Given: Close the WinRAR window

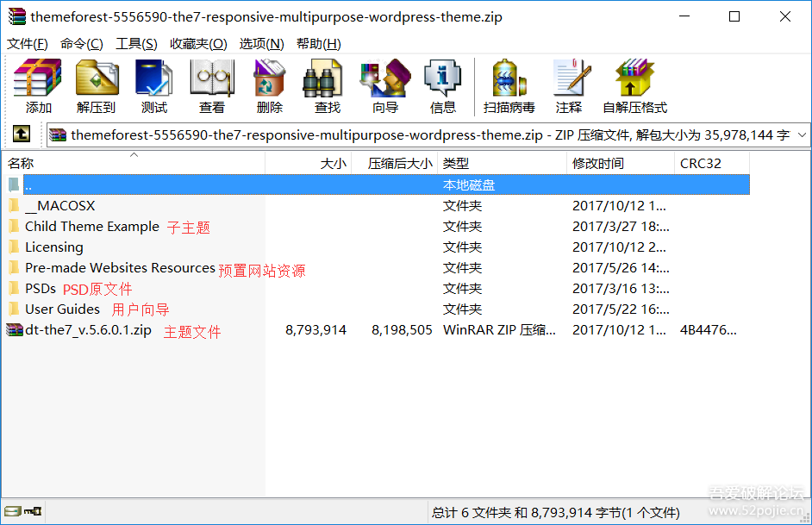Looking at the screenshot, I should point(785,16).
